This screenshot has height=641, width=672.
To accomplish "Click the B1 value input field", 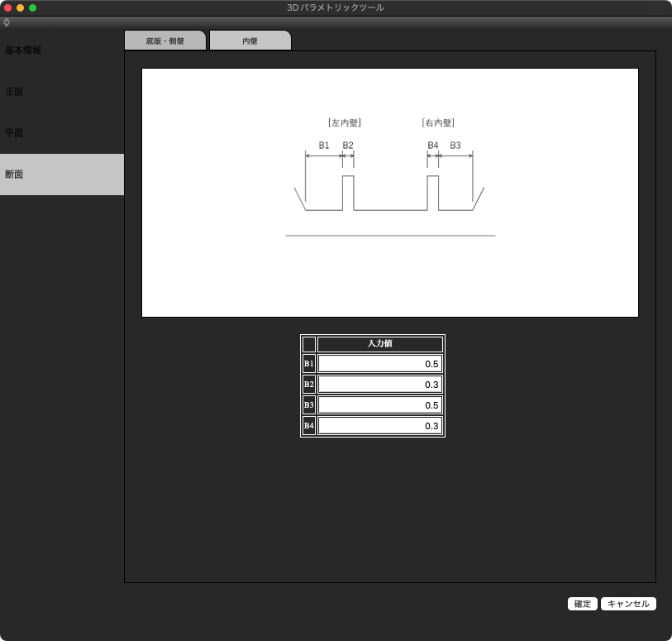I will [379, 364].
